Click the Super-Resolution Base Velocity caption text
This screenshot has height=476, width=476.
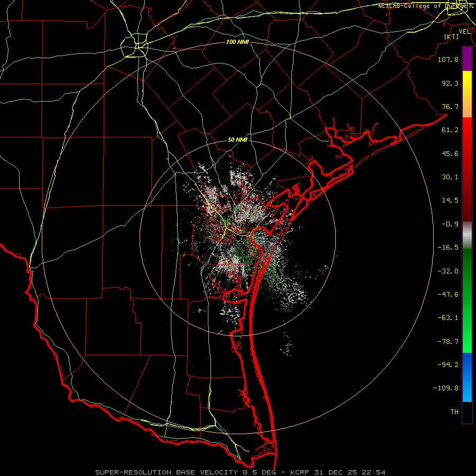point(240,472)
